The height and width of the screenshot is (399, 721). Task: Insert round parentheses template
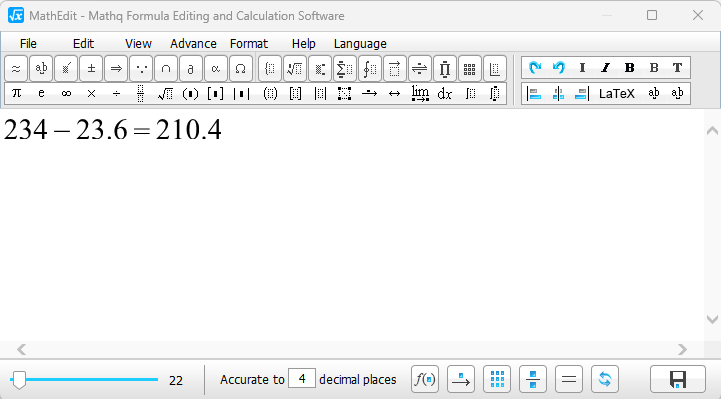click(190, 93)
